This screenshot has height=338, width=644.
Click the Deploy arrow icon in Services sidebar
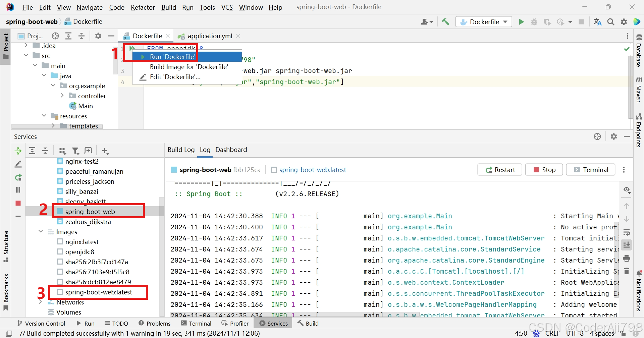(18, 151)
